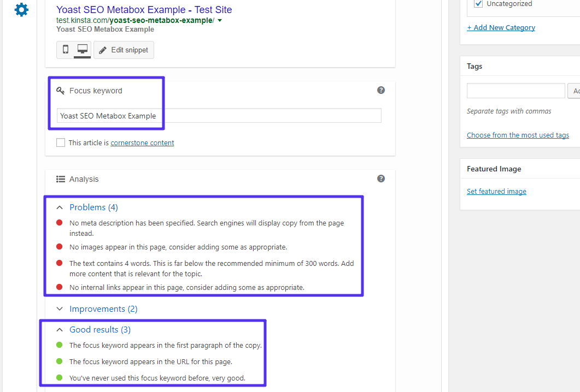Viewport: 580px width, 392px height.
Task: Open the snippet title Yoast SEO Metabox Example
Action: click(x=144, y=10)
